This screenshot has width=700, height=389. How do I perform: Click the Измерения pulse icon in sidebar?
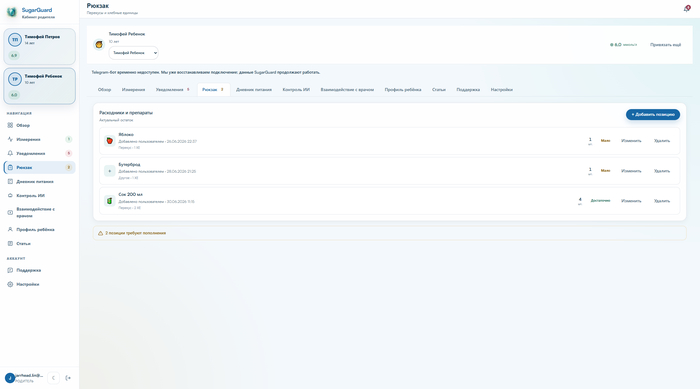(10, 139)
